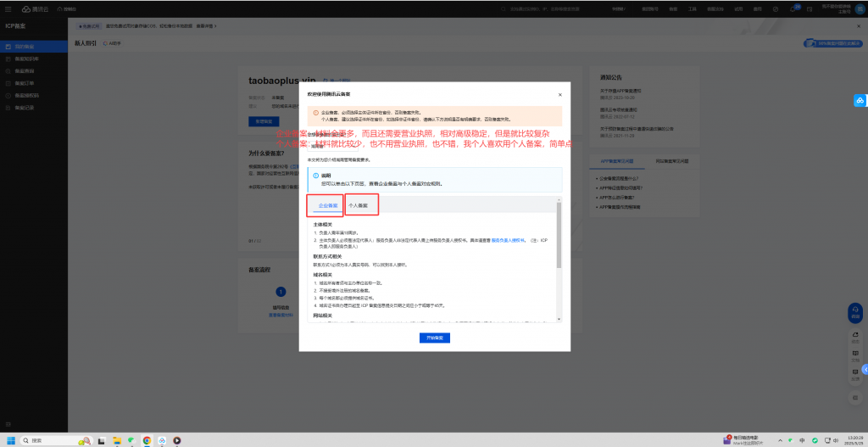Click the compass icon in the top bar
The width and height of the screenshot is (868, 447).
[775, 8]
